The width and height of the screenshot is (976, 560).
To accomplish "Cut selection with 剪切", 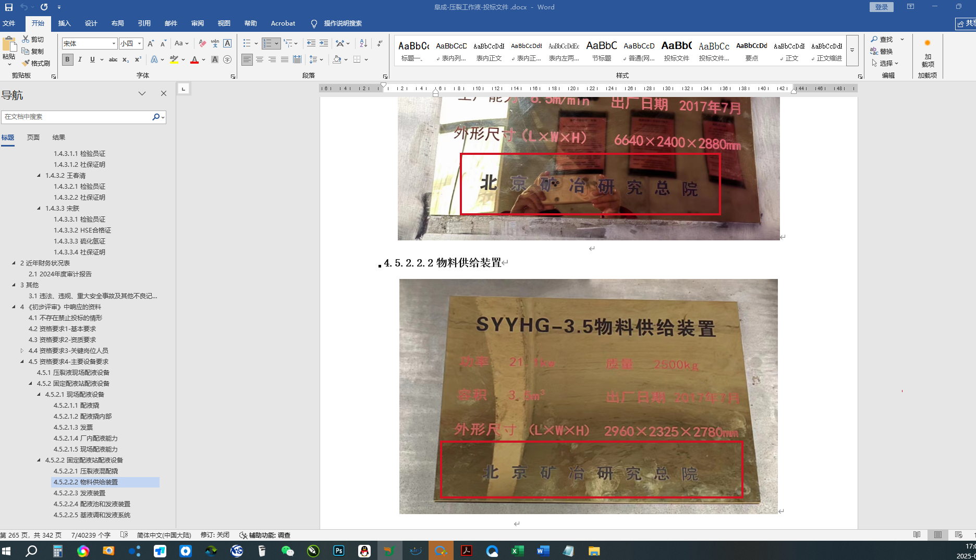I will pyautogui.click(x=33, y=39).
